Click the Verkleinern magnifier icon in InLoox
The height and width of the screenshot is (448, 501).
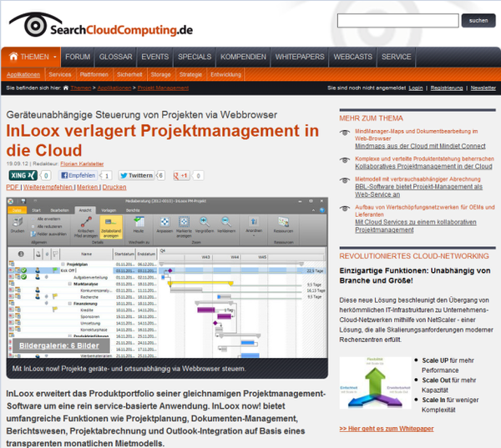pyautogui.click(x=226, y=221)
